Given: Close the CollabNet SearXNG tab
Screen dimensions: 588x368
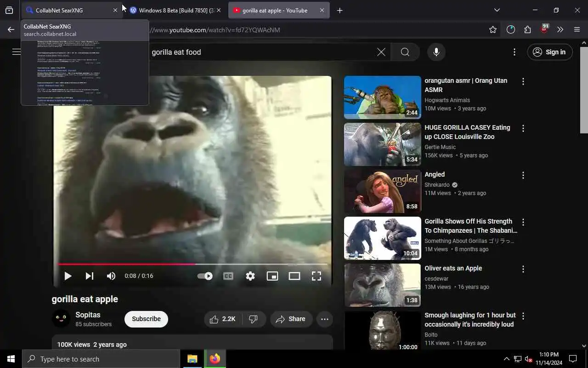Looking at the screenshot, I should (x=115, y=10).
